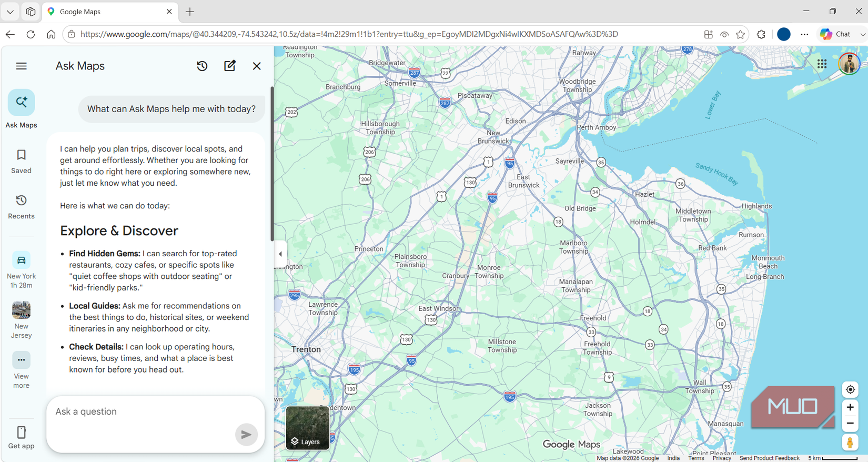Open the split screen icon in address bar

(709, 34)
